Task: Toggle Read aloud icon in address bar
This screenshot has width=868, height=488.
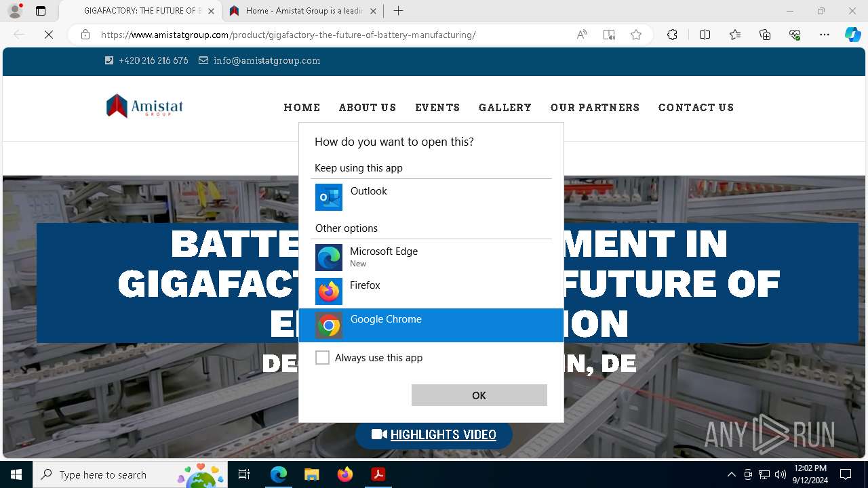Action: pyautogui.click(x=582, y=35)
